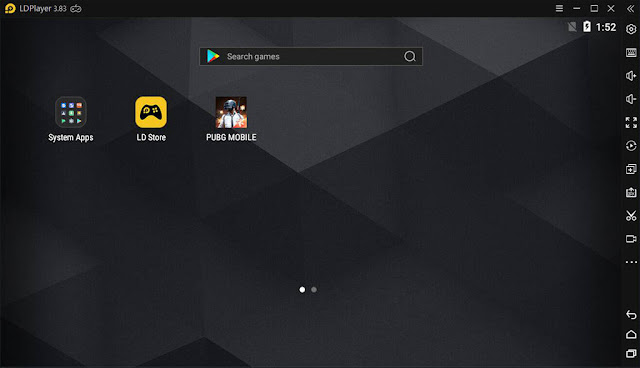The height and width of the screenshot is (368, 640).
Task: Collapse the right sidebar chevrons
Action: click(630, 8)
